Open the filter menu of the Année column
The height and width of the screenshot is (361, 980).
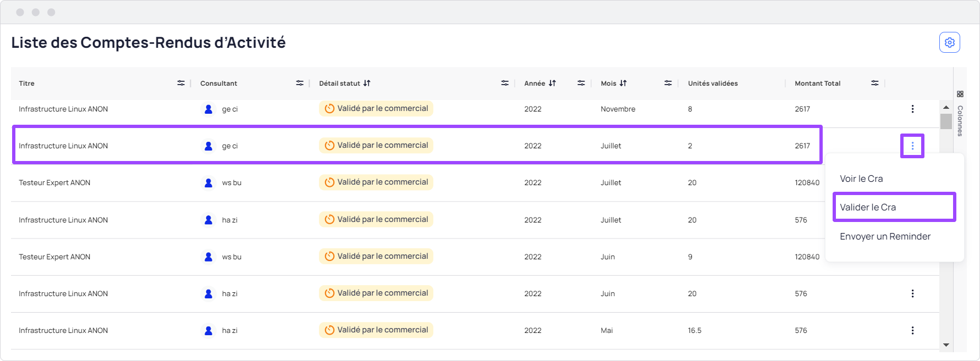pos(581,83)
